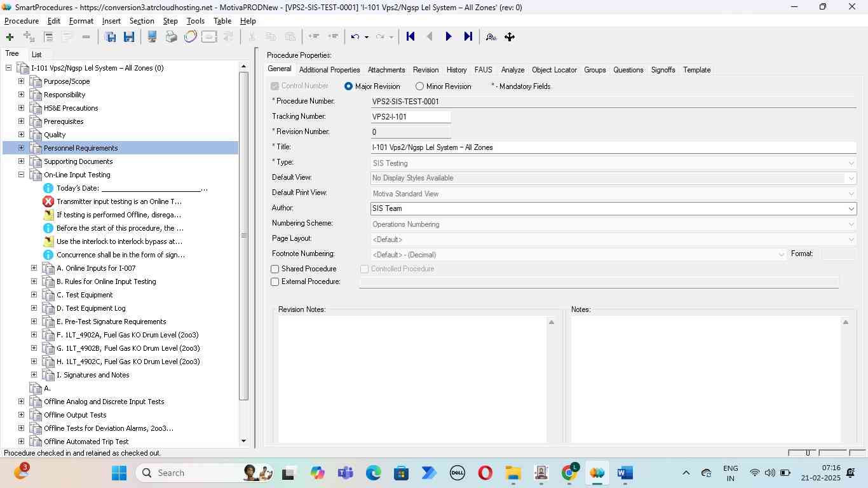The width and height of the screenshot is (868, 488).
Task: Select Today's Date step item
Action: (x=132, y=188)
